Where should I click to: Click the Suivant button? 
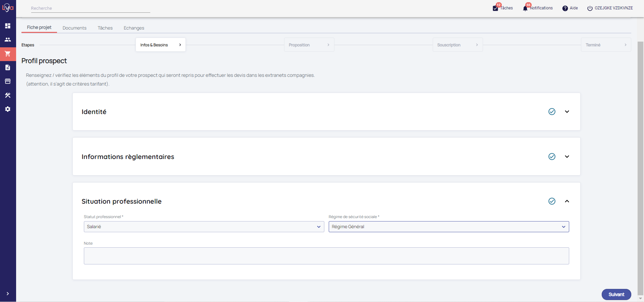pos(616,294)
